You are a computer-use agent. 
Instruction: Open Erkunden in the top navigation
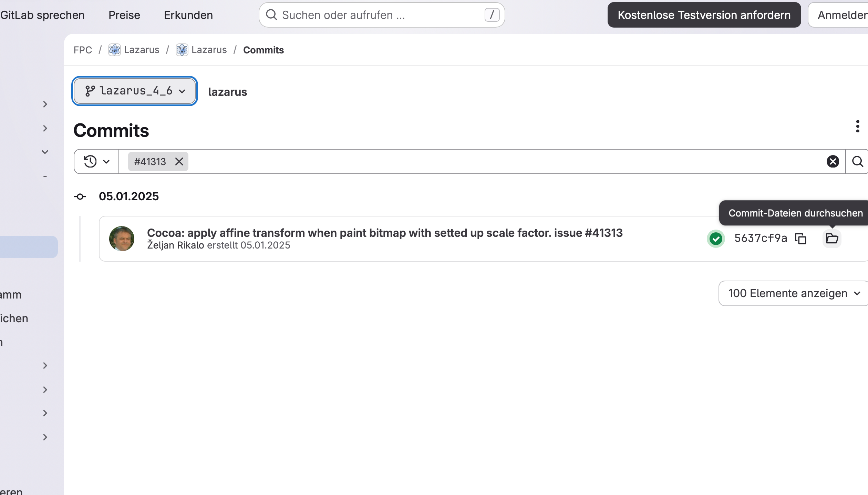[188, 15]
